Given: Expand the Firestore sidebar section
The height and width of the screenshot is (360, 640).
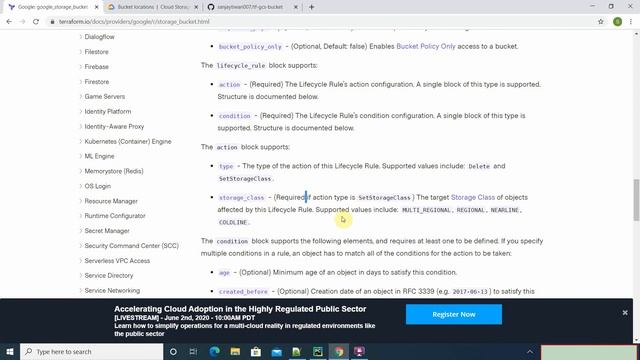Looking at the screenshot, I should [x=97, y=82].
